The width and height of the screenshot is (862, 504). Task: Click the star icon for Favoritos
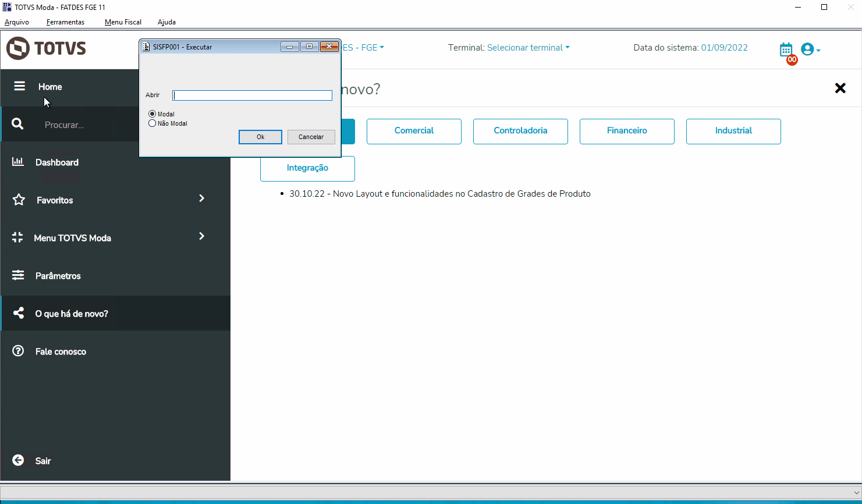[19, 200]
